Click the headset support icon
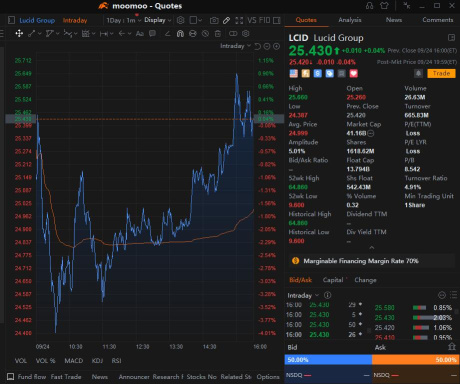Viewport: 460px width, 384px height. click(x=369, y=6)
